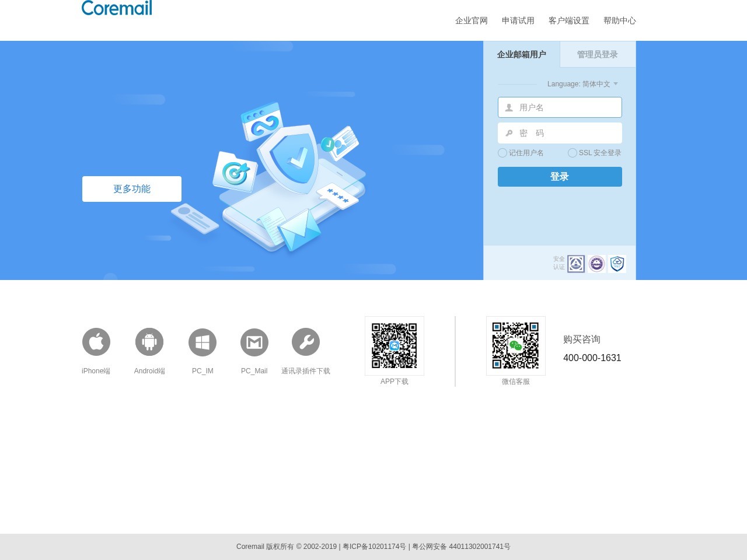Click into the 用户名 input field
The width and height of the screenshot is (747, 560).
[x=566, y=107]
